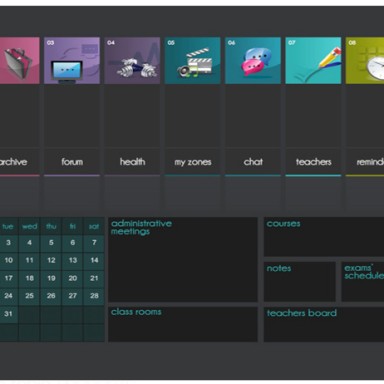The height and width of the screenshot is (384, 384).
Task: Select calendar day 11
Action: click(x=29, y=260)
